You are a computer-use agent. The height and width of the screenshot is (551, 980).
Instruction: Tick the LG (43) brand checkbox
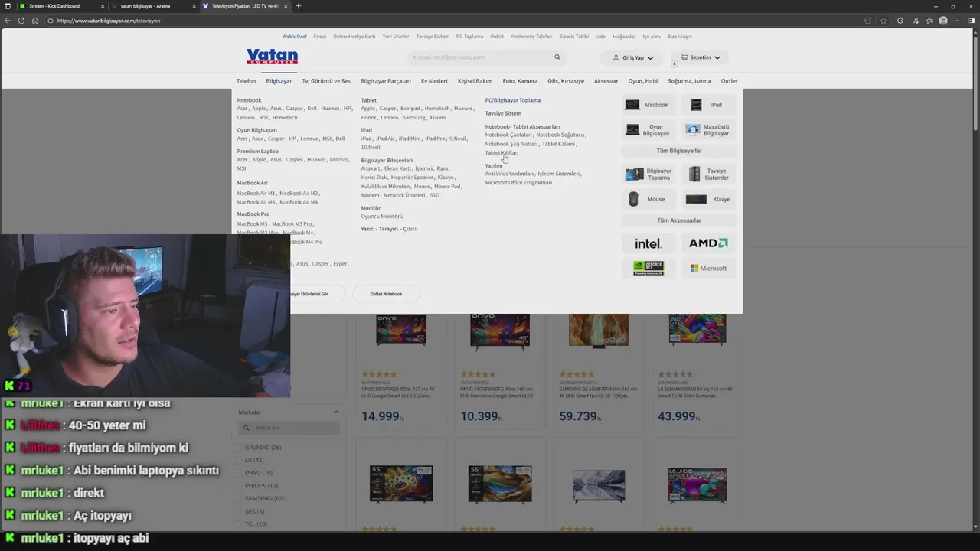238,460
